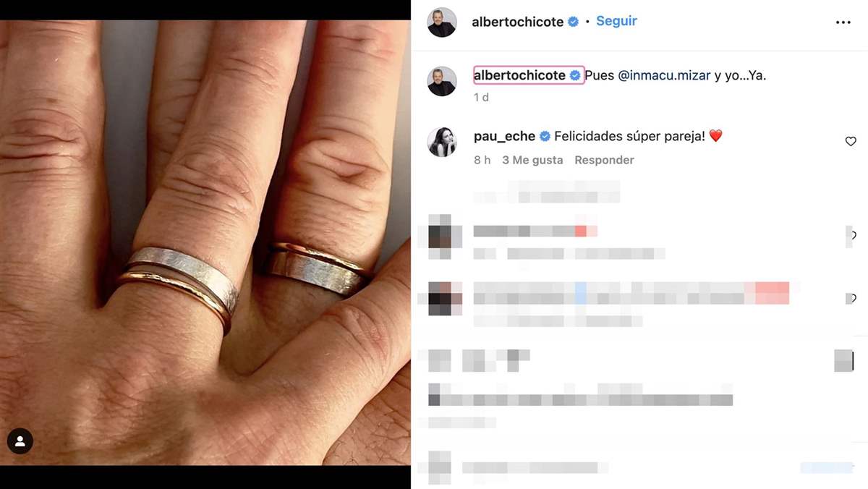Open the @inmacu.mizar mention link

665,75
